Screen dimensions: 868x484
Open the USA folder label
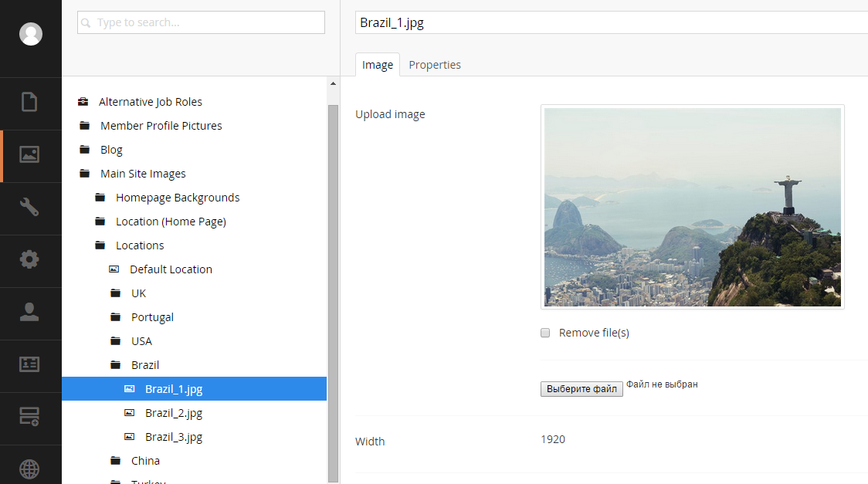click(142, 340)
